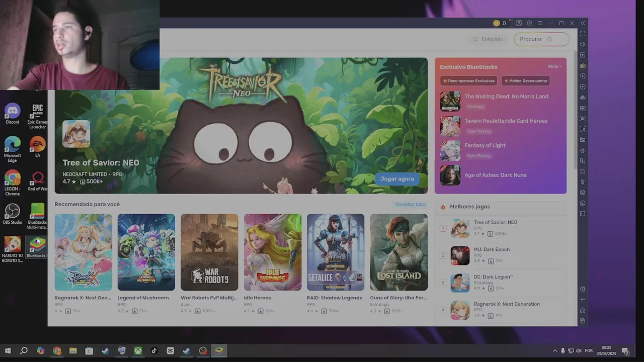Open War Robots PvP thumbnail
The image size is (644, 362).
click(x=209, y=252)
